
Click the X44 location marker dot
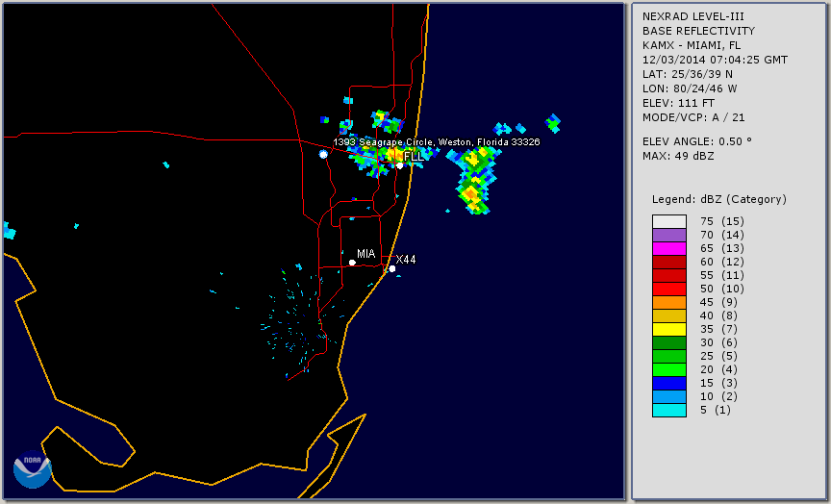point(392,268)
